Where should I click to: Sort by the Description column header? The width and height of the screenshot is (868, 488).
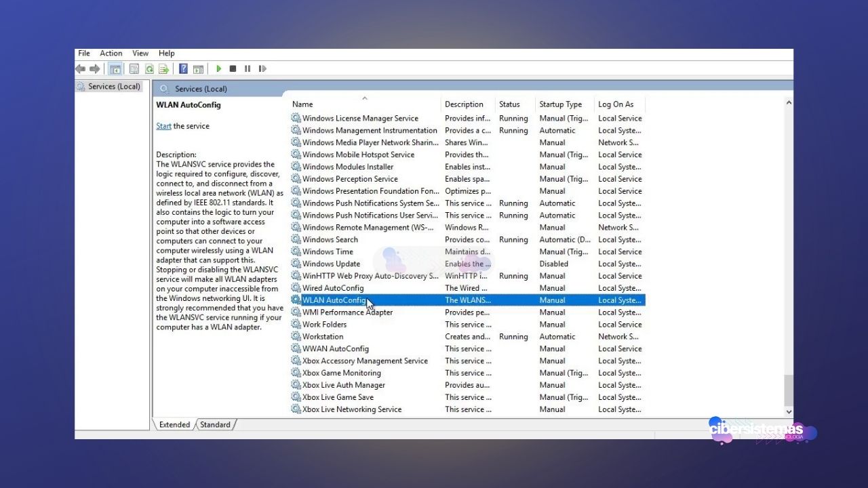tap(468, 104)
